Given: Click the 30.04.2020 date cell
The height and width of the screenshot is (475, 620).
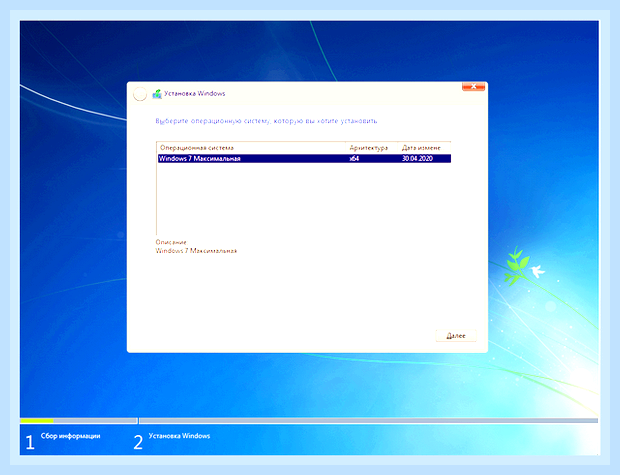Looking at the screenshot, I should [x=417, y=159].
